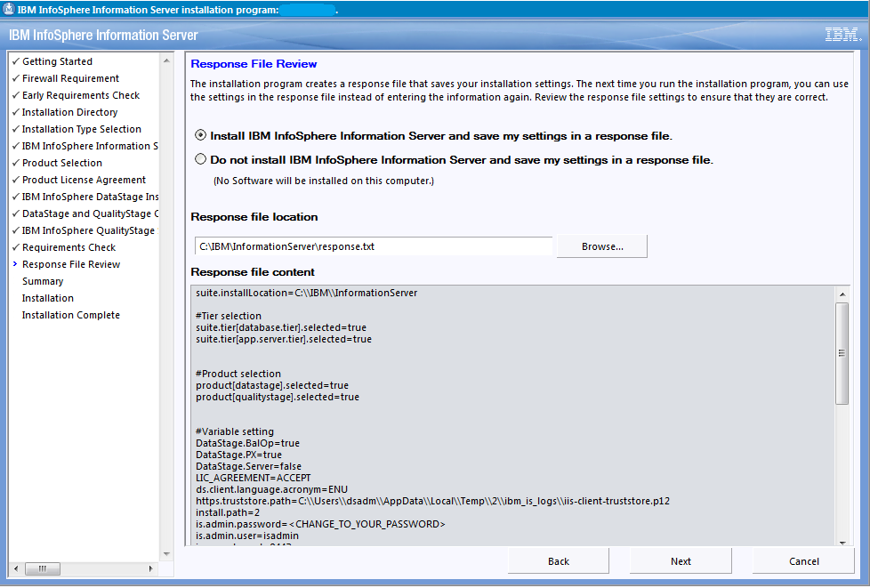
Task: Click 'https.truststore.path' line
Action: [433, 501]
